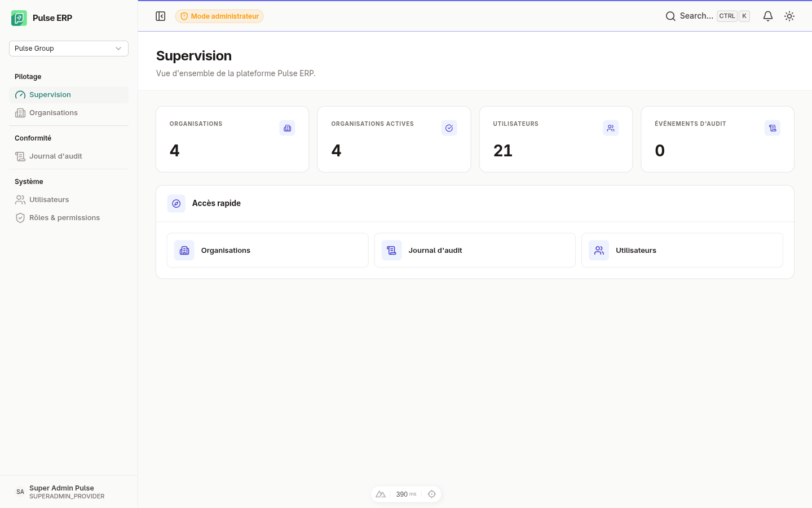The image size is (812, 508).
Task: Click the K key hint in search
Action: pyautogui.click(x=744, y=16)
